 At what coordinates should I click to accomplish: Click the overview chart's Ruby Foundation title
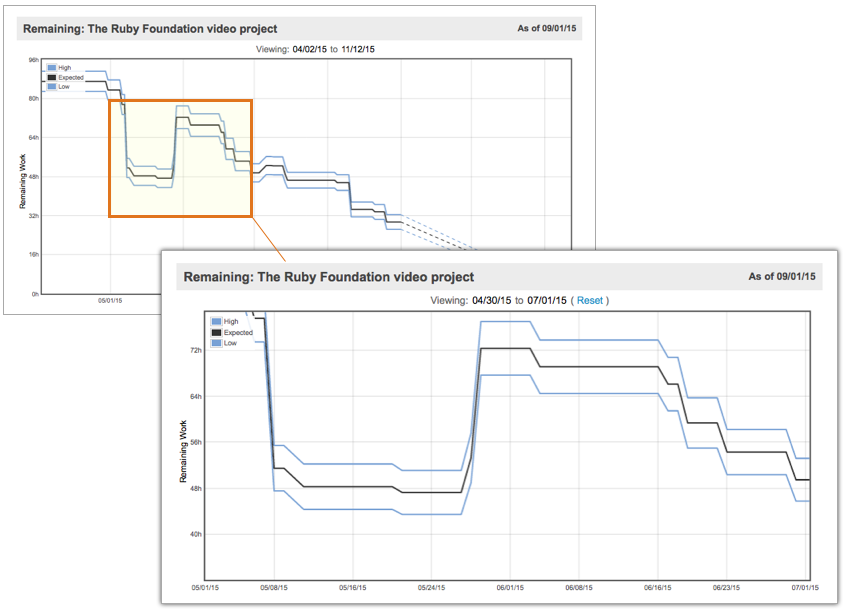point(150,29)
